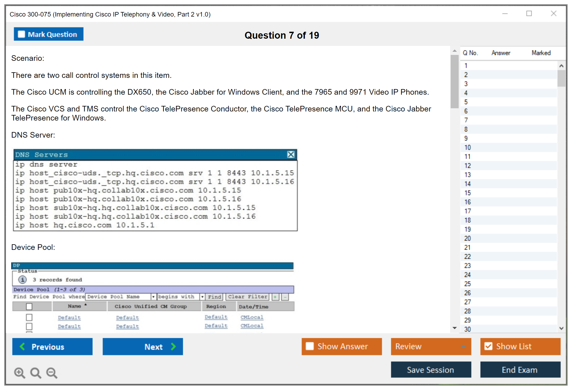The image size is (574, 392).
Task: Click the info icon beside records found
Action: point(22,279)
